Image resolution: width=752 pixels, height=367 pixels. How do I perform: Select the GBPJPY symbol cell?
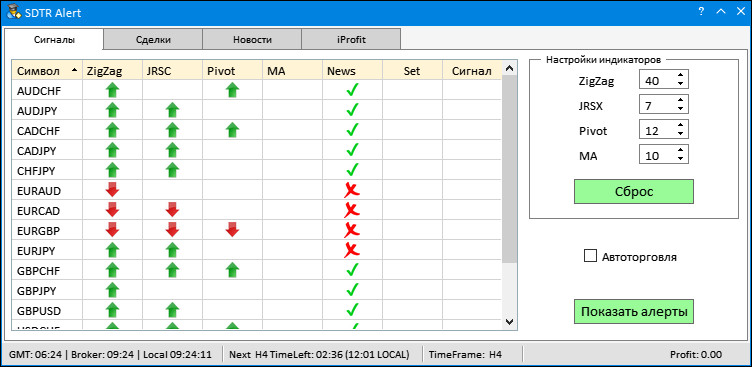point(47,291)
